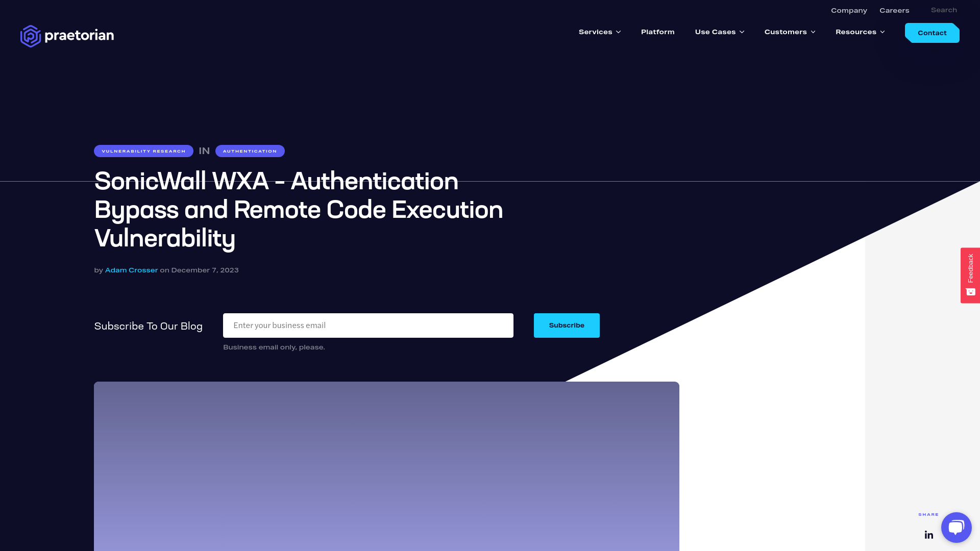Click the business email input field

[x=368, y=325]
